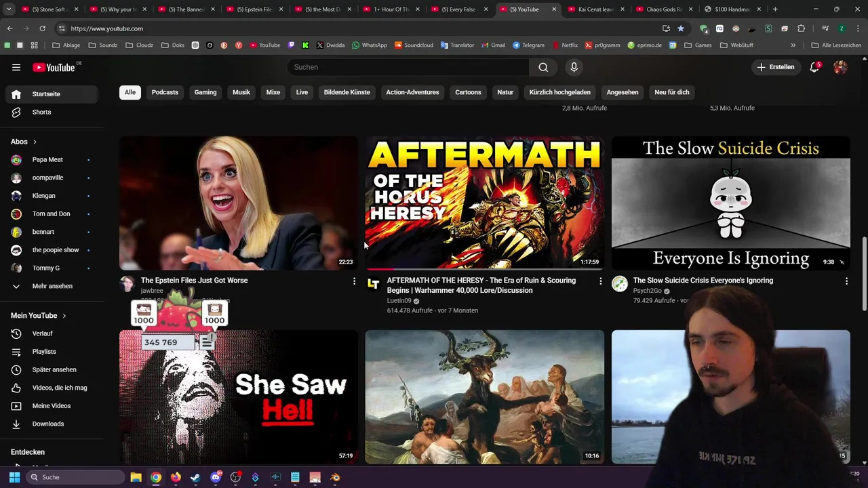Open Meine Videos

click(52, 406)
